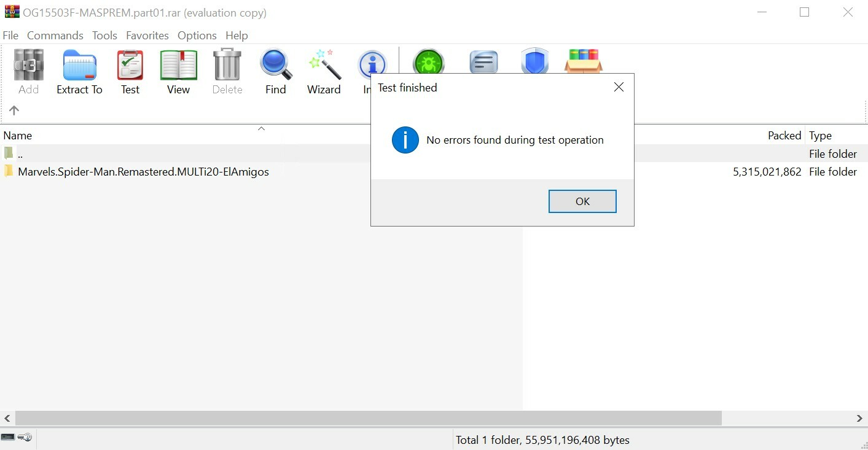Image resolution: width=868 pixels, height=450 pixels.
Task: Go up one level with arrow icon
Action: (x=14, y=111)
